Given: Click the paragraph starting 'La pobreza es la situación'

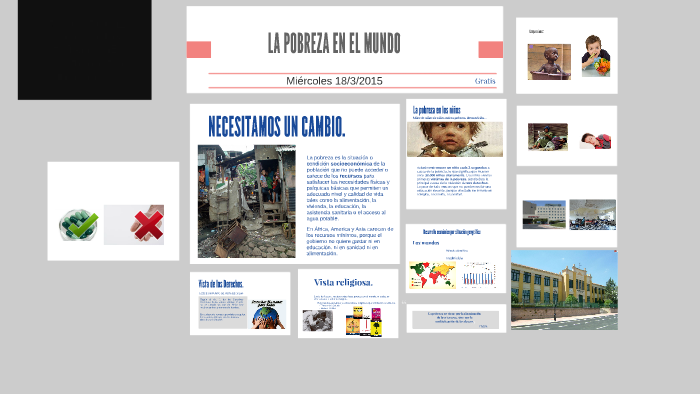Looking at the screenshot, I should coord(347,188).
